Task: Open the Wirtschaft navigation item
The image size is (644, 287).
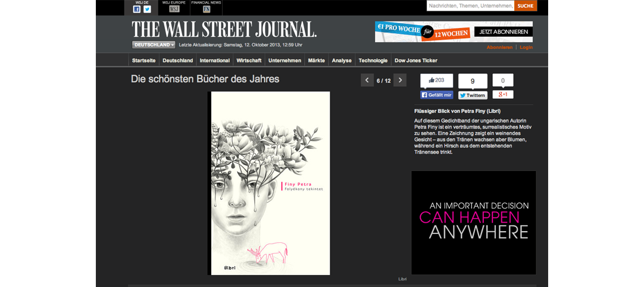Action: [249, 61]
